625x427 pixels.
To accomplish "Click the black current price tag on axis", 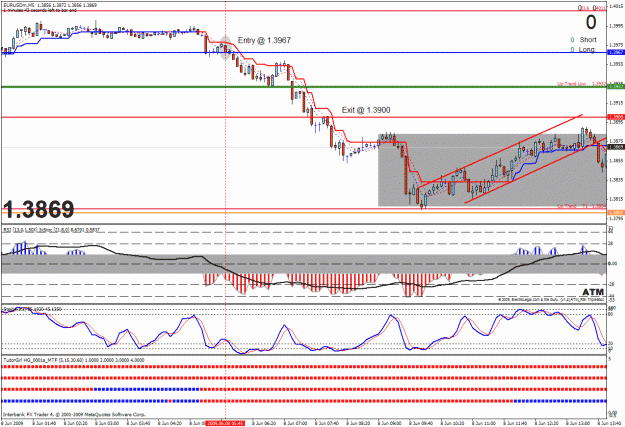I will pos(616,147).
